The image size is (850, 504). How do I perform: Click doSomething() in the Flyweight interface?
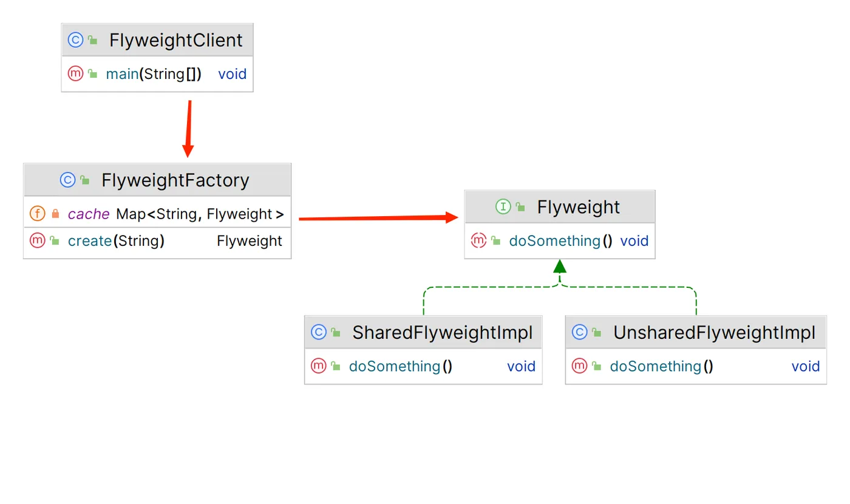click(x=560, y=241)
